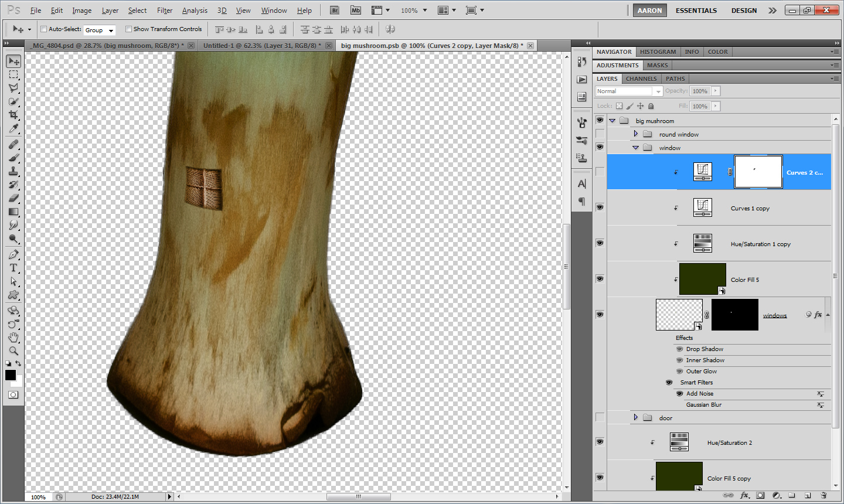This screenshot has height=504, width=844.
Task: Click the foreground color swatch
Action: pyautogui.click(x=11, y=375)
